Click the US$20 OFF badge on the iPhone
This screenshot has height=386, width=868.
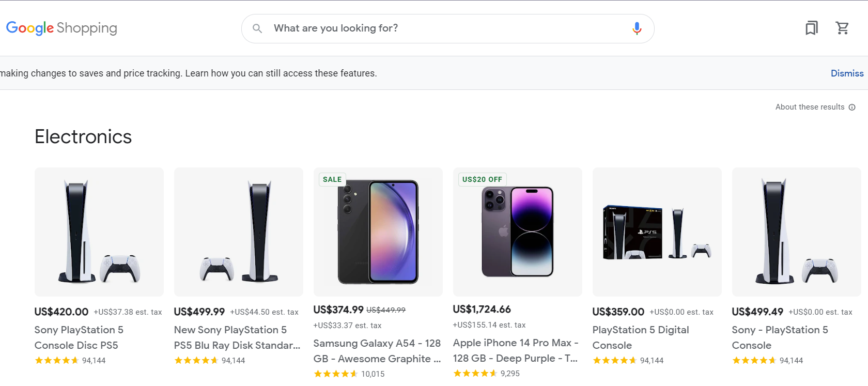482,179
